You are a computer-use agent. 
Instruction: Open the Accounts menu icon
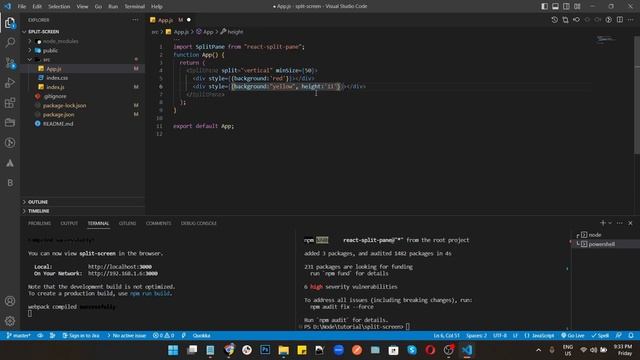pos(10,301)
